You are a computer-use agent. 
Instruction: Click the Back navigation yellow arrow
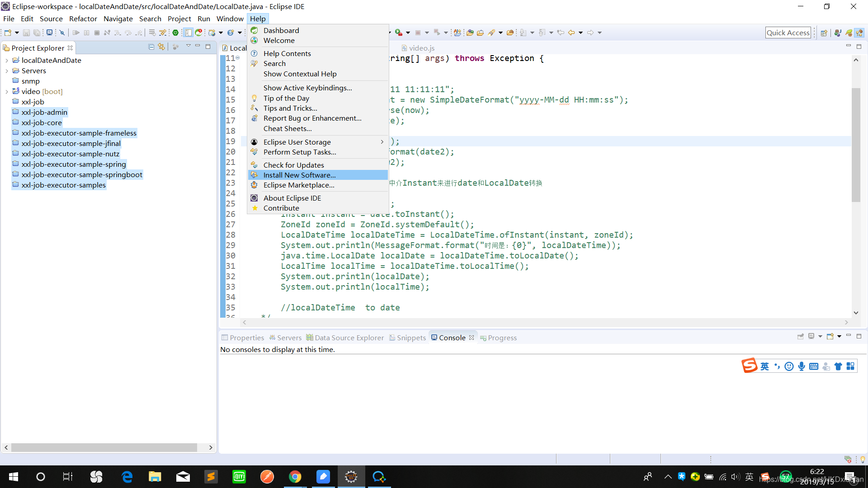point(571,33)
